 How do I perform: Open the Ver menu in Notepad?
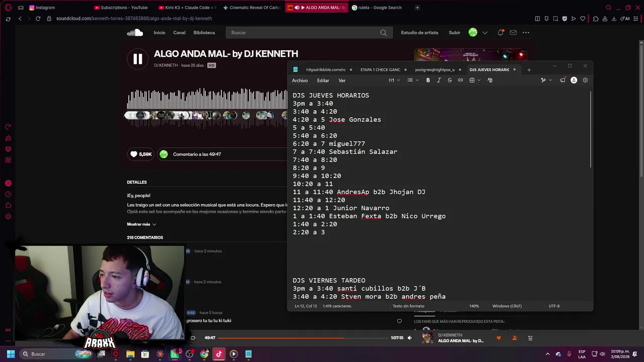pyautogui.click(x=342, y=80)
